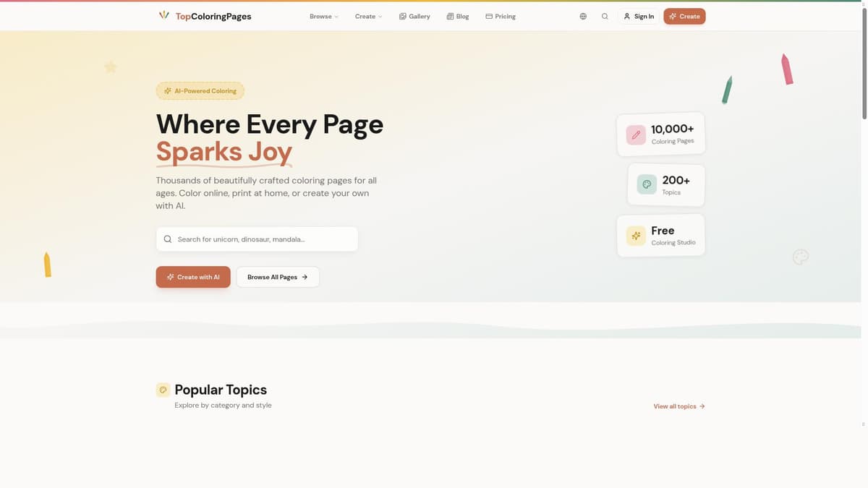Click the palette icon beside Popular Topics
Viewport: 868px width, 488px height.
click(x=163, y=390)
